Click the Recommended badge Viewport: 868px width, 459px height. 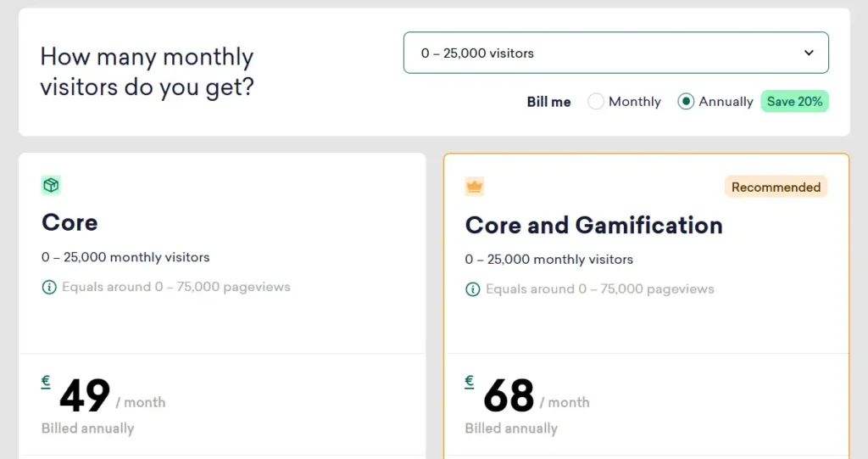pos(776,188)
